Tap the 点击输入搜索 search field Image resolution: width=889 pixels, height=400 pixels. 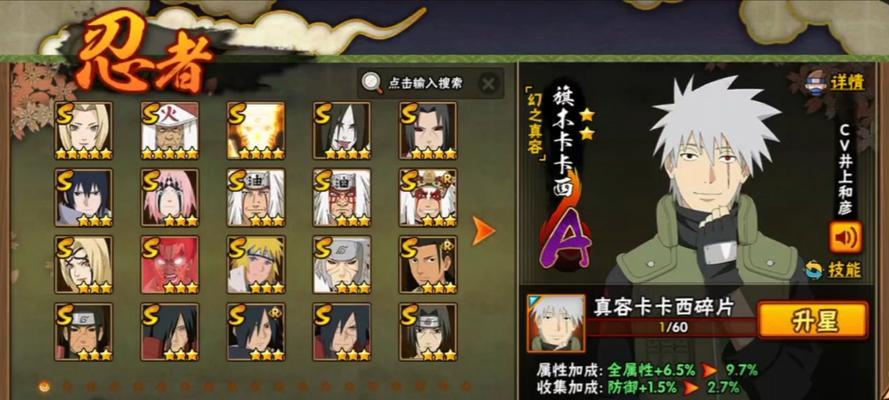pyautogui.click(x=425, y=84)
